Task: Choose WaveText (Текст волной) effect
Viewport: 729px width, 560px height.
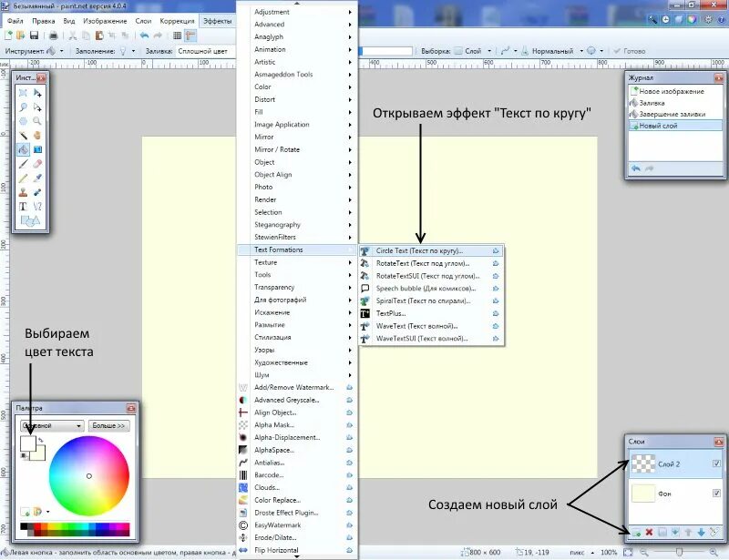Action: click(x=431, y=326)
